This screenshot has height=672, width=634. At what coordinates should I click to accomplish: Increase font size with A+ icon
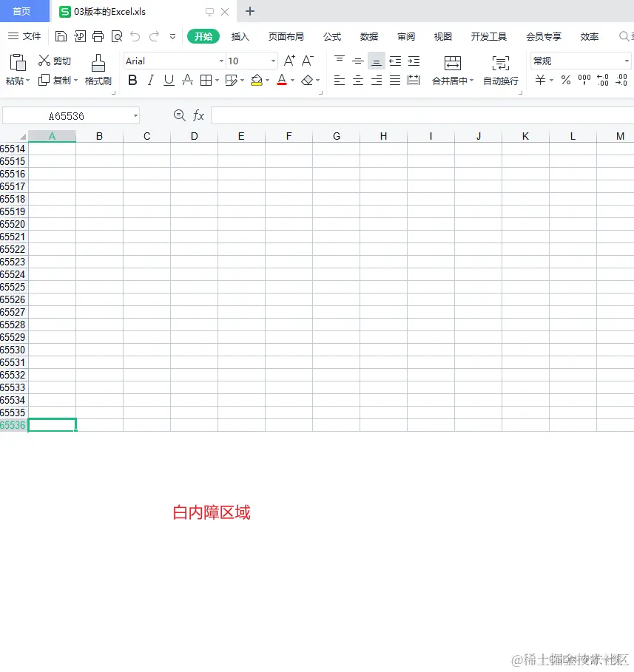(x=289, y=61)
